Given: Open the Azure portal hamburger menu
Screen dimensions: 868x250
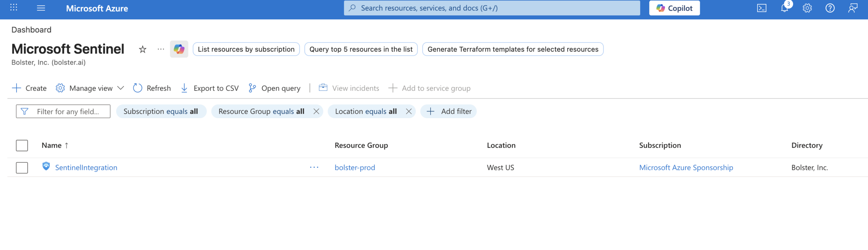Looking at the screenshot, I should (41, 8).
